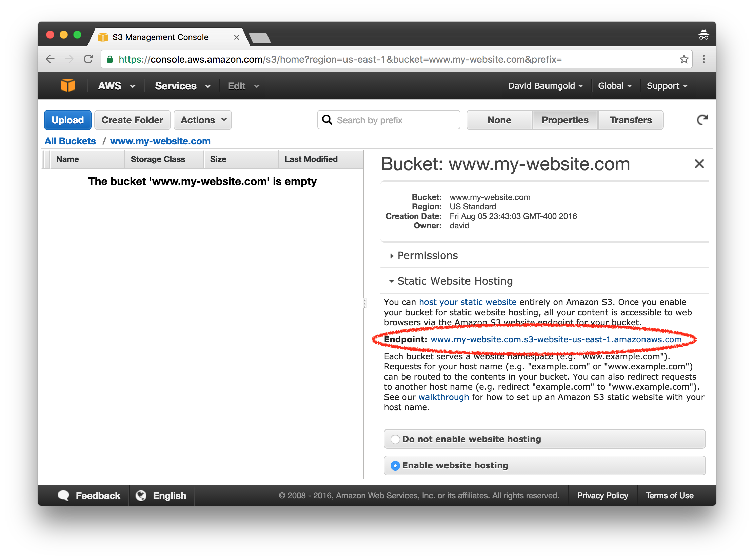Sort by the Storage Class column header
The height and width of the screenshot is (560, 754).
tap(164, 159)
